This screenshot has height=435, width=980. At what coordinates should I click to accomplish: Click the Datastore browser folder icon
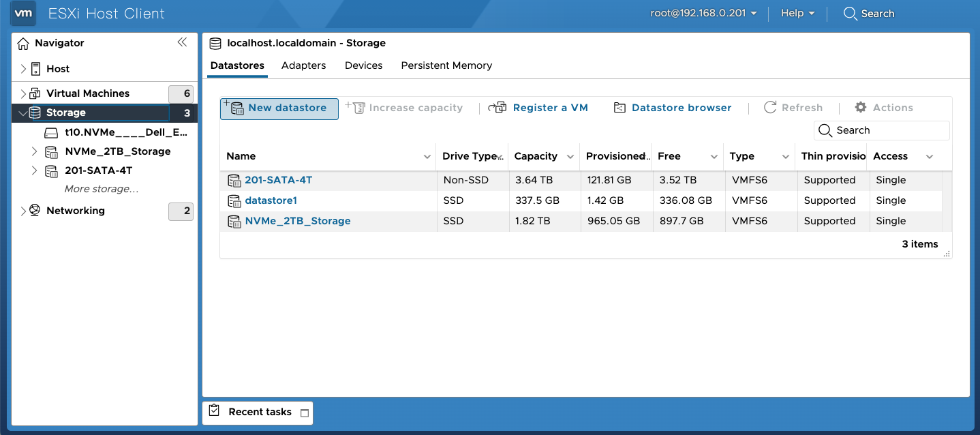click(x=619, y=108)
